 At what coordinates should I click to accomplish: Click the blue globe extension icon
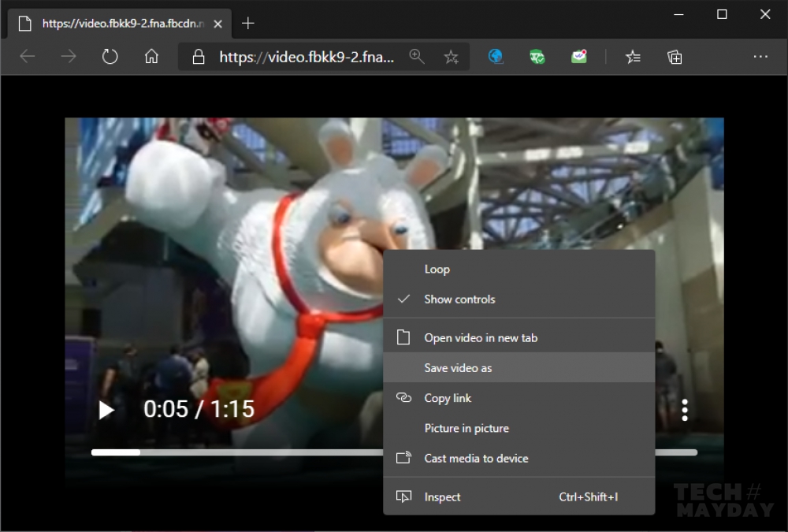click(x=496, y=56)
